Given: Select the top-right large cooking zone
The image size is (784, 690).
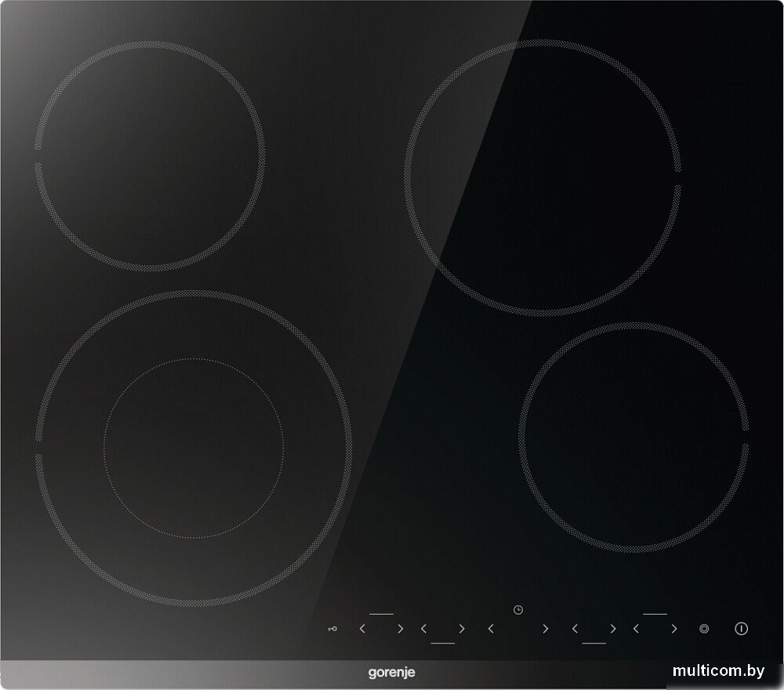Looking at the screenshot, I should click(542, 177).
